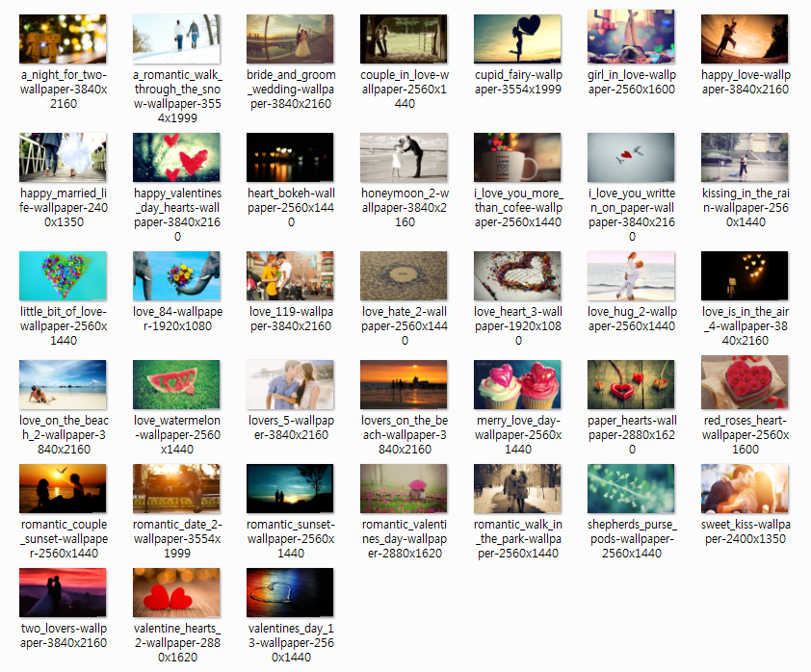Click the filename 'kissing_in_the_rain-wallpaper-2560x1440'
Screen dimensions: 811x672
(x=746, y=207)
